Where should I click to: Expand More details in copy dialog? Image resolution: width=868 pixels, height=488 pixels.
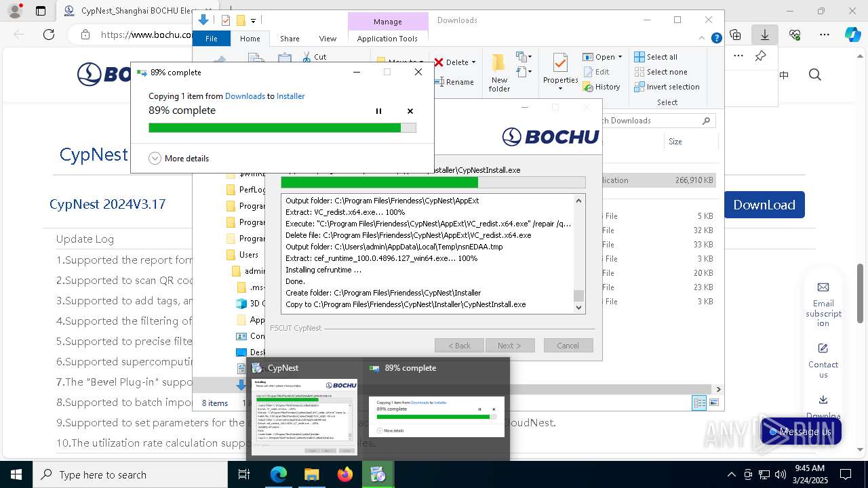pyautogui.click(x=179, y=158)
